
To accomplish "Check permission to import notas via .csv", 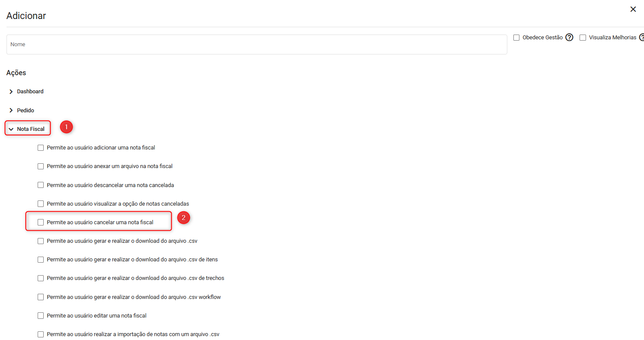I will 41,334.
